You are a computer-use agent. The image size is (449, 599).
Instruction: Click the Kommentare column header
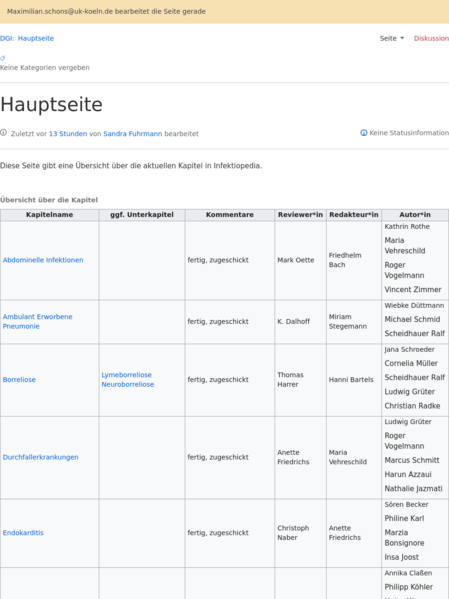tap(230, 215)
